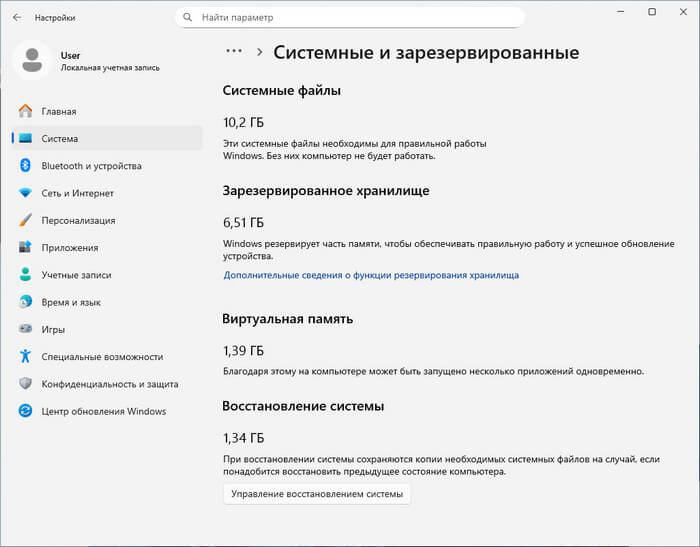Open the storage reservation details link
The height and width of the screenshot is (547, 700).
coord(371,275)
